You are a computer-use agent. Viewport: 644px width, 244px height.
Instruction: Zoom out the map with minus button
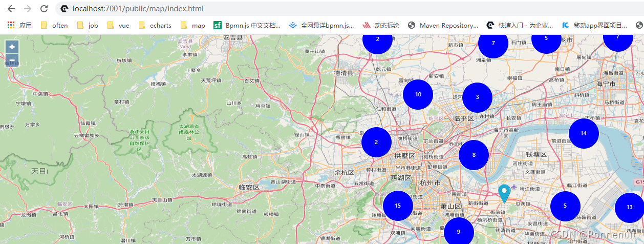tap(12, 59)
